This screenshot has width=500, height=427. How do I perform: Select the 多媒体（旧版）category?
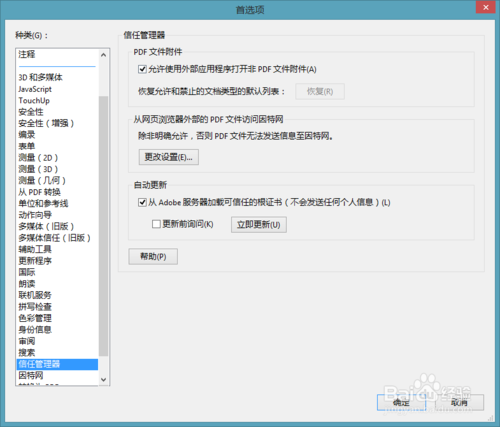pos(57,226)
